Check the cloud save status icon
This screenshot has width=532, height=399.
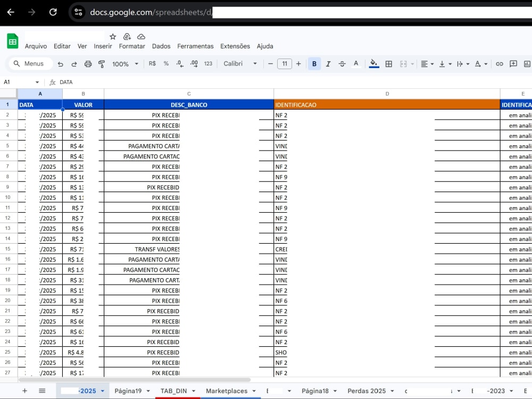[141, 36]
